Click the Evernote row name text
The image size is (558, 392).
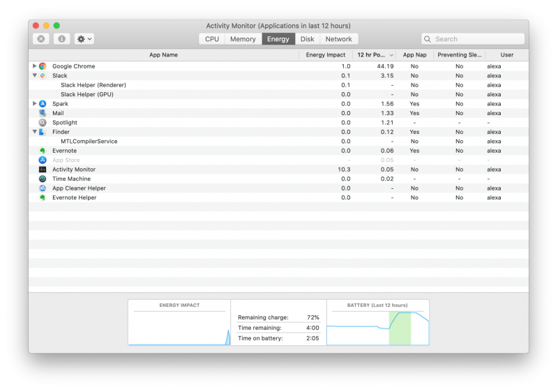tap(64, 151)
